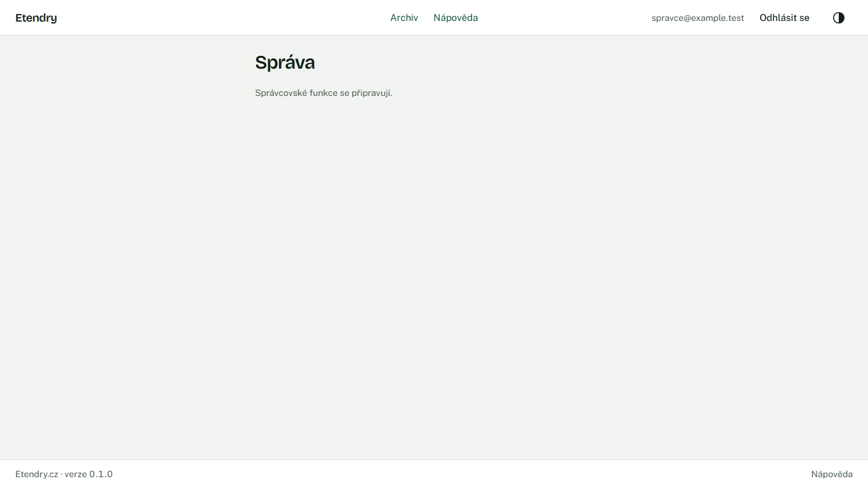Open the Nápověda link in the footer
Viewport: 868px width, 488px height.
point(832,474)
